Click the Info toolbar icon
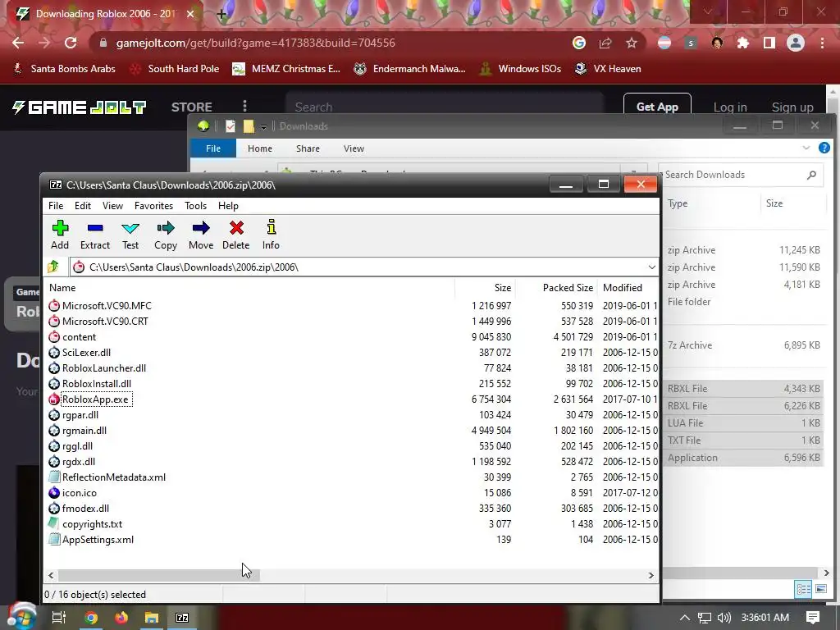The image size is (840, 630). tap(271, 227)
